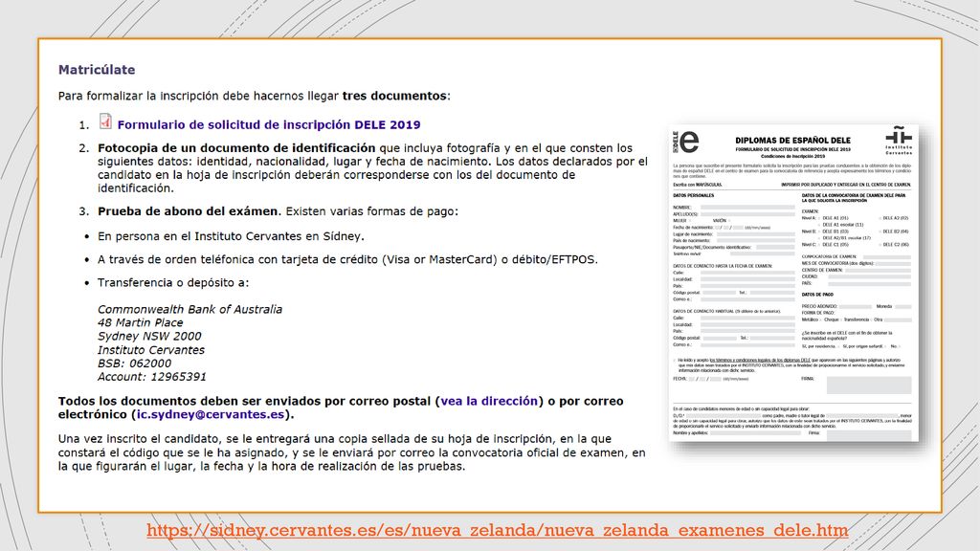Click the DELE form thumbnail image

click(793, 283)
